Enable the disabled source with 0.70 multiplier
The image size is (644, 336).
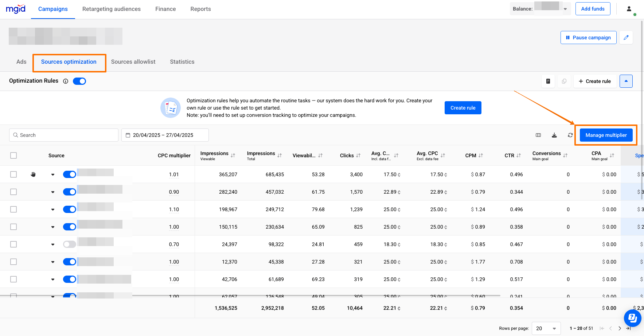69,244
